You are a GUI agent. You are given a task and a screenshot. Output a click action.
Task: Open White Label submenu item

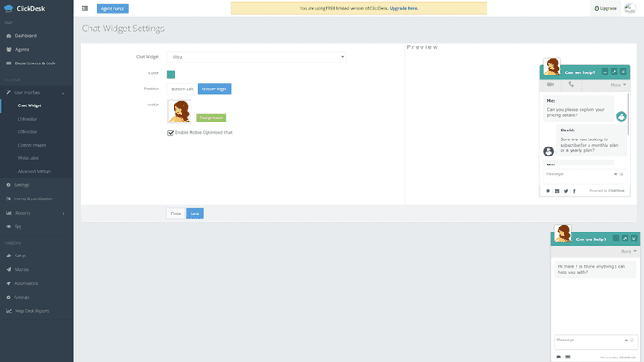pos(29,158)
